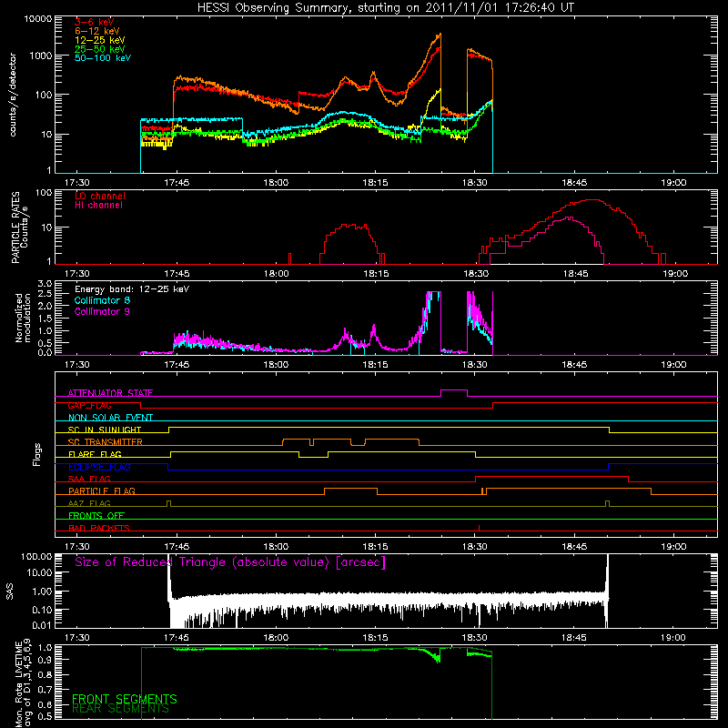Viewport: 728px width, 728px height.
Task: Click the ECLIPSE_FLAG label
Action: pos(99,467)
